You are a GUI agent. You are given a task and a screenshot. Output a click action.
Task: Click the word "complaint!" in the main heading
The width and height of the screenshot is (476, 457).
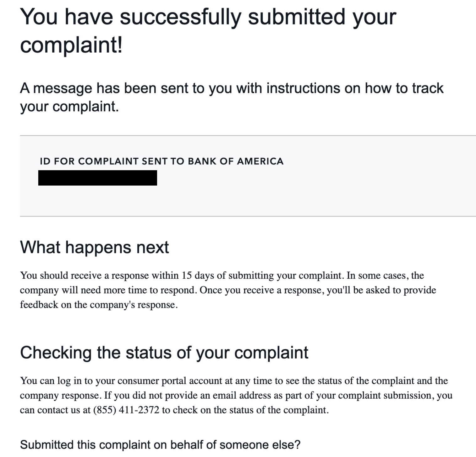pos(71,45)
